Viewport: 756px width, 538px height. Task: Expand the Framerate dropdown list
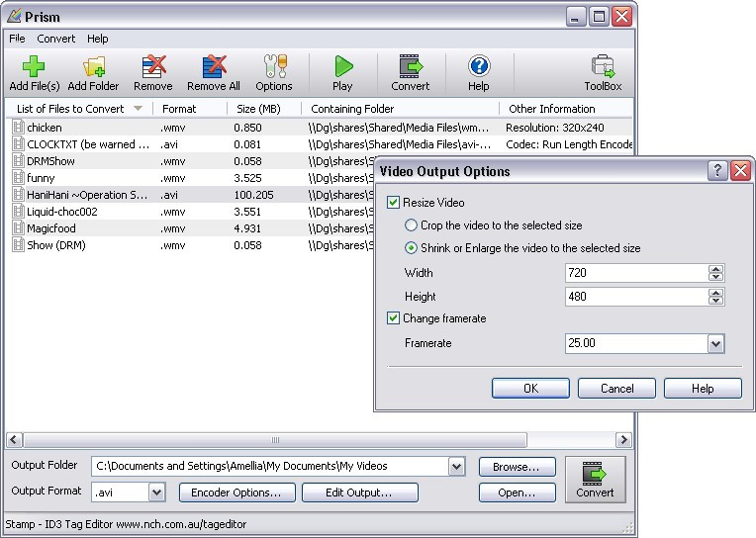pyautogui.click(x=716, y=344)
